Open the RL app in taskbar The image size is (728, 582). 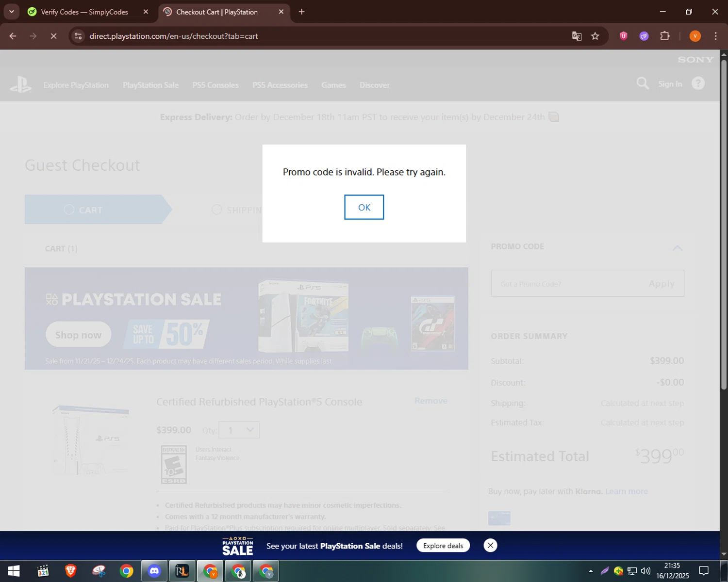point(182,571)
